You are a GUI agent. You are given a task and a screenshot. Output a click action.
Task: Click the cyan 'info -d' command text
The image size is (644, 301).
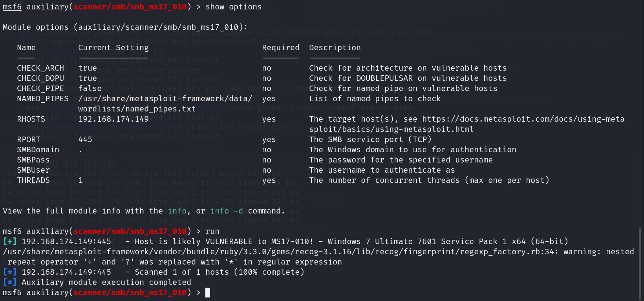tap(227, 211)
